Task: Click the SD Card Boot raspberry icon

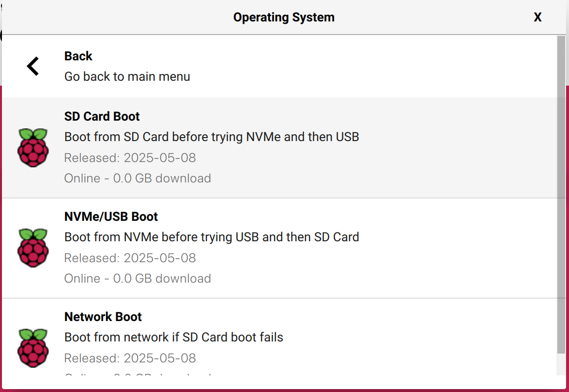Action: click(33, 148)
